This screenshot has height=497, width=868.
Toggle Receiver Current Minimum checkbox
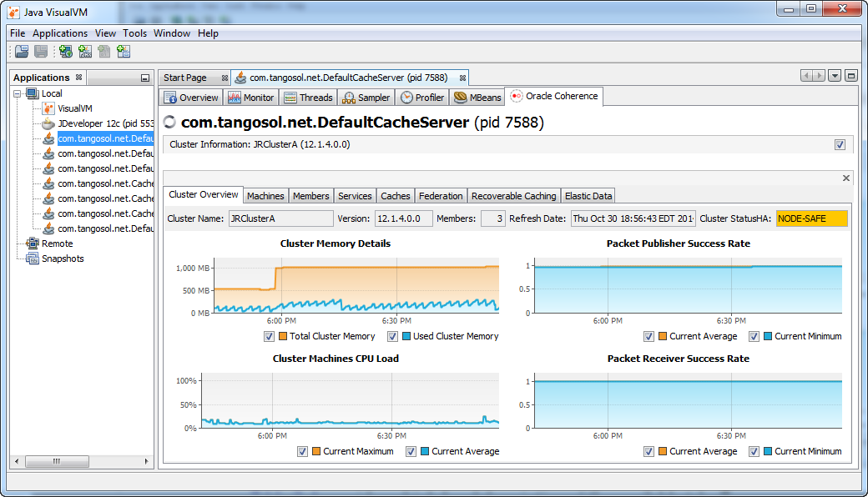pos(754,451)
